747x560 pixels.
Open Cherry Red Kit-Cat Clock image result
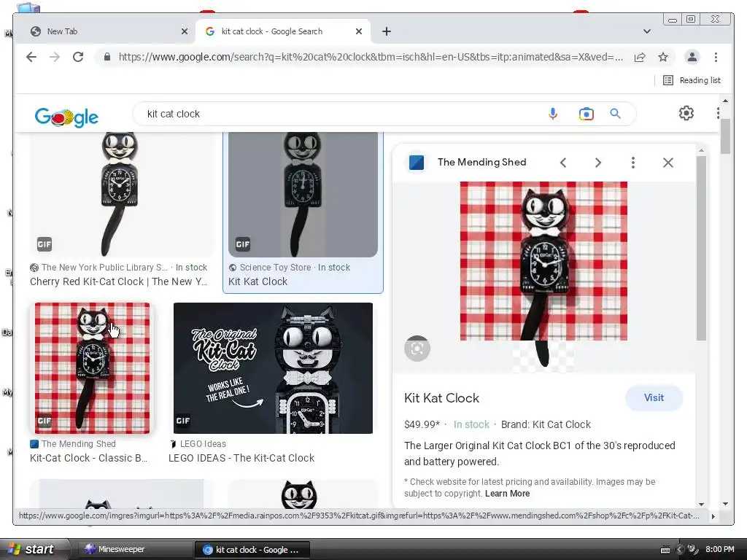click(x=122, y=194)
